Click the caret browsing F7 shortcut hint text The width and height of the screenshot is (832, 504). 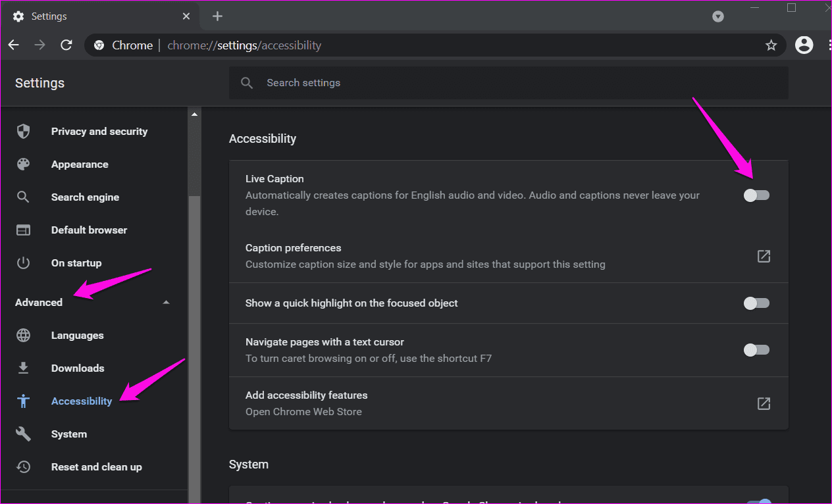(369, 359)
